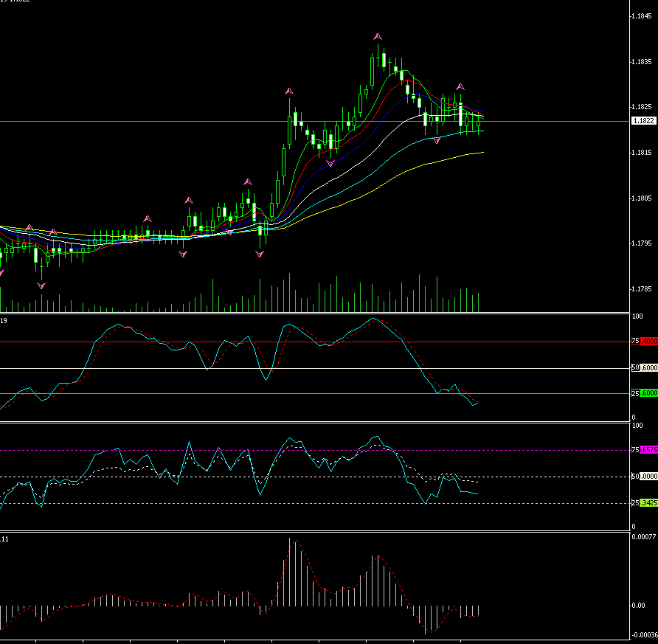658x644 pixels.
Task: Click the 1.1835 price axis label
Action: (643, 62)
